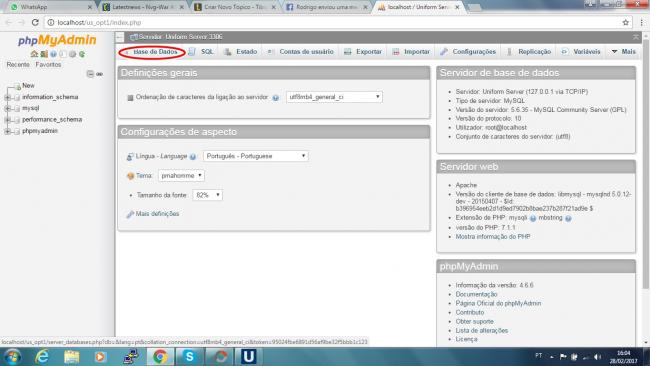This screenshot has width=650, height=366.
Task: Click the help icon next to mbstring
Action: tap(568, 218)
